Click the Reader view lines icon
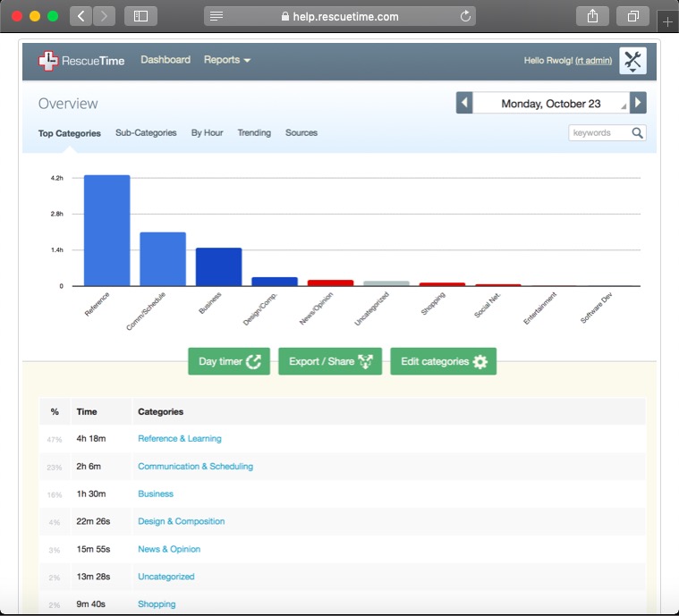 click(216, 16)
